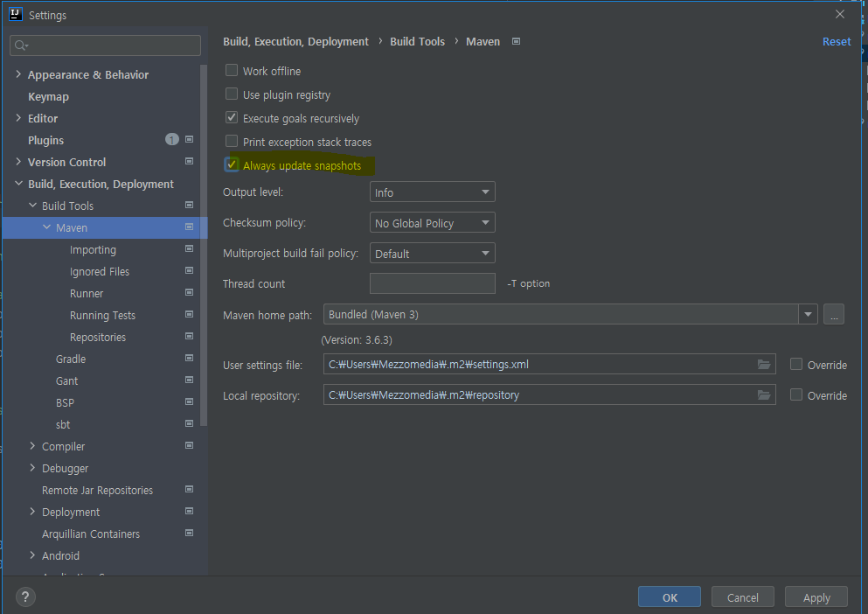Click the Plugins update badge showing 1
This screenshot has width=868, height=614.
(172, 140)
